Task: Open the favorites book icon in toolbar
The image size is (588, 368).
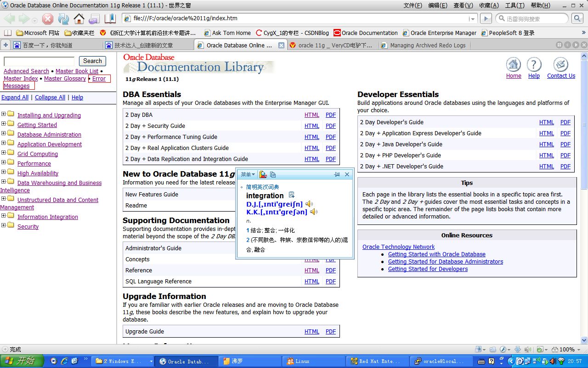Action: point(110,19)
